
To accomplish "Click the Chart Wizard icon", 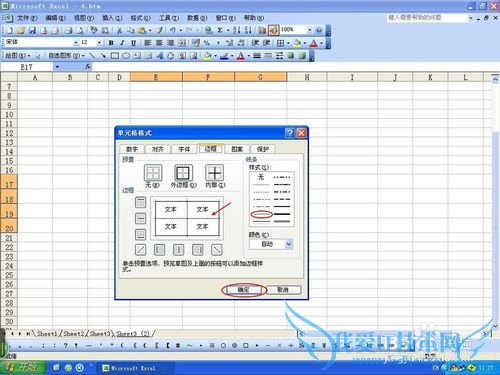I will 262,31.
